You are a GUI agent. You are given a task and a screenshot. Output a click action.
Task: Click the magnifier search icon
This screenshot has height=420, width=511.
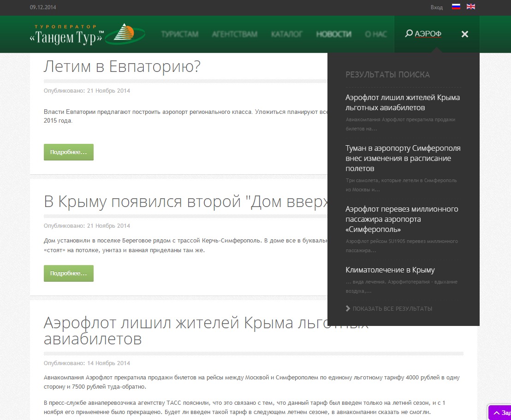click(408, 34)
